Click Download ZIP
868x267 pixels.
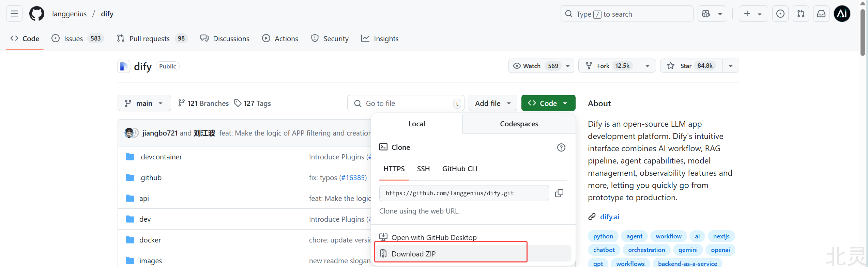click(x=473, y=254)
